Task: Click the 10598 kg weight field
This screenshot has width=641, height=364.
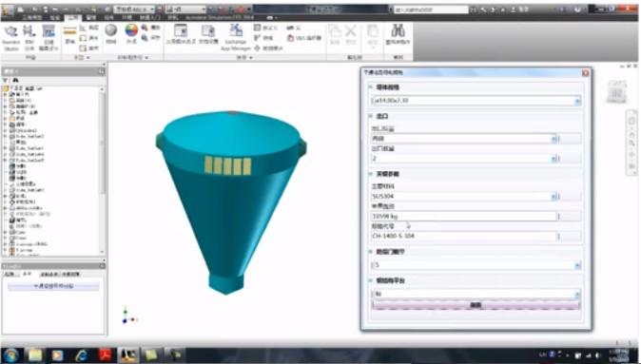Action: pos(463,217)
